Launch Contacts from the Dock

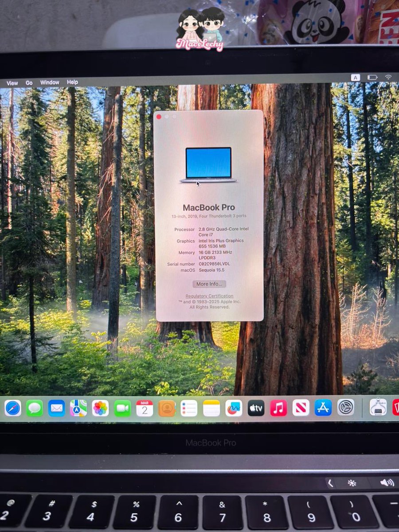[x=167, y=408]
